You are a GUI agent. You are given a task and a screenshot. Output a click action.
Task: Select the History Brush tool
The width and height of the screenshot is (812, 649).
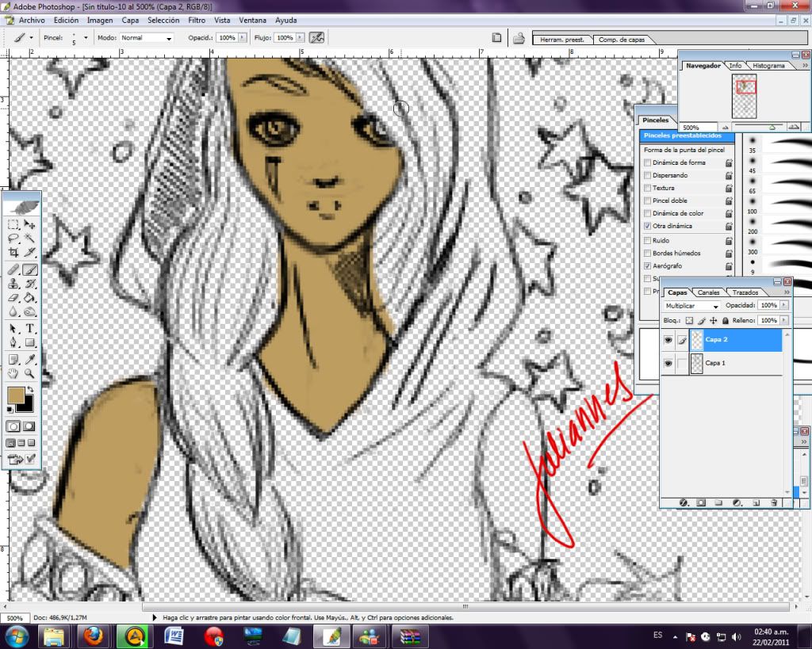(x=30, y=284)
